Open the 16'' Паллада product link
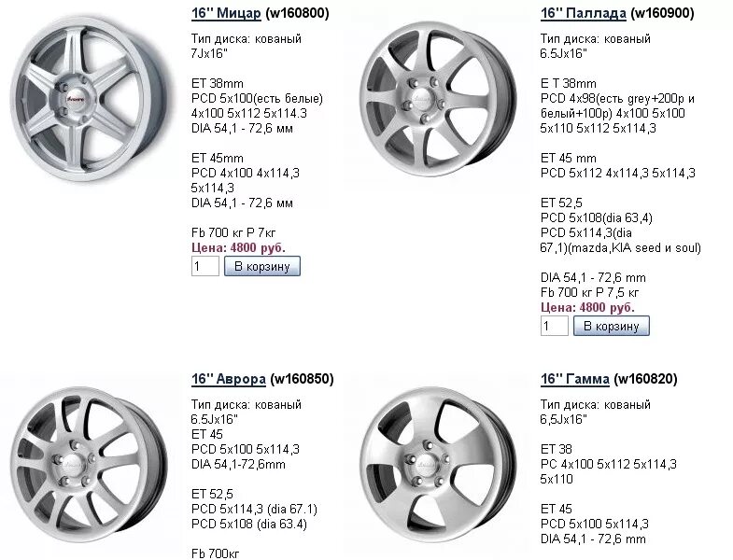The height and width of the screenshot is (560, 733). pyautogui.click(x=583, y=13)
